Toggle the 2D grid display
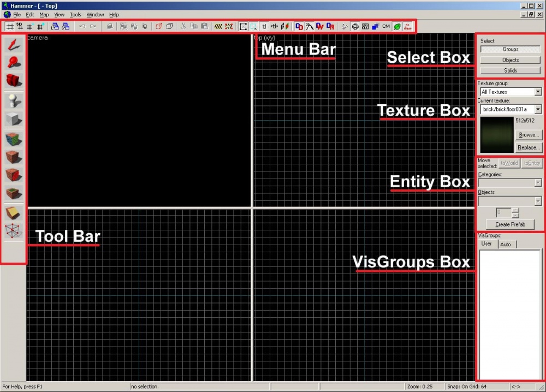Screen dimensions: 546x392 pyautogui.click(x=9, y=26)
